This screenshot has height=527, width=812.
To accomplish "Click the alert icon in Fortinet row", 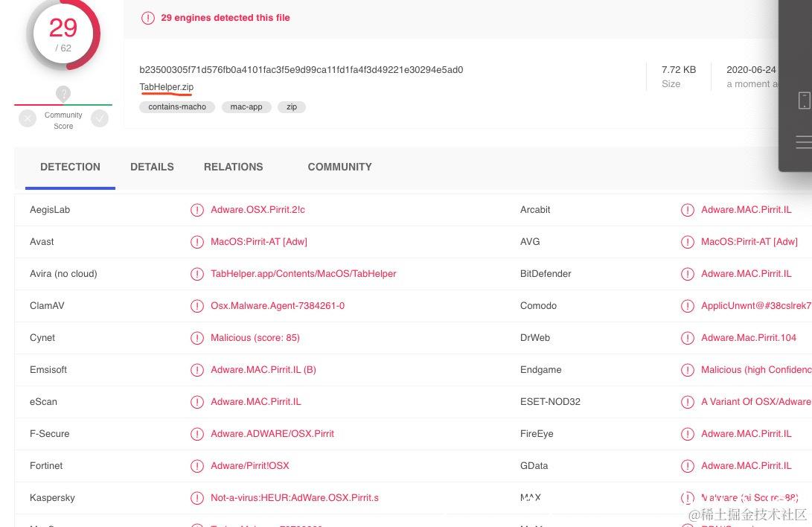I will [197, 467].
